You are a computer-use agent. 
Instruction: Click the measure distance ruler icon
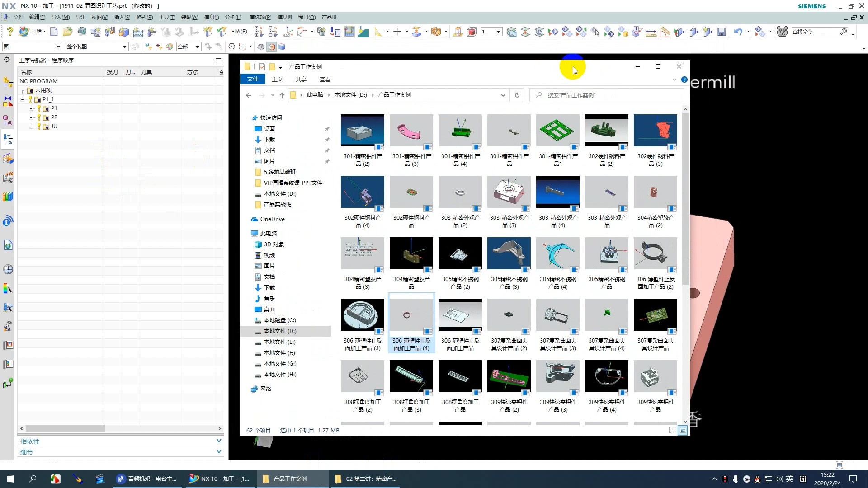(x=651, y=32)
